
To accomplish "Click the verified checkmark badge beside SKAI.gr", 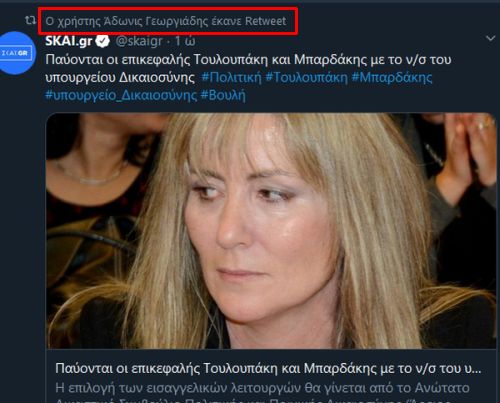I will click(x=103, y=41).
